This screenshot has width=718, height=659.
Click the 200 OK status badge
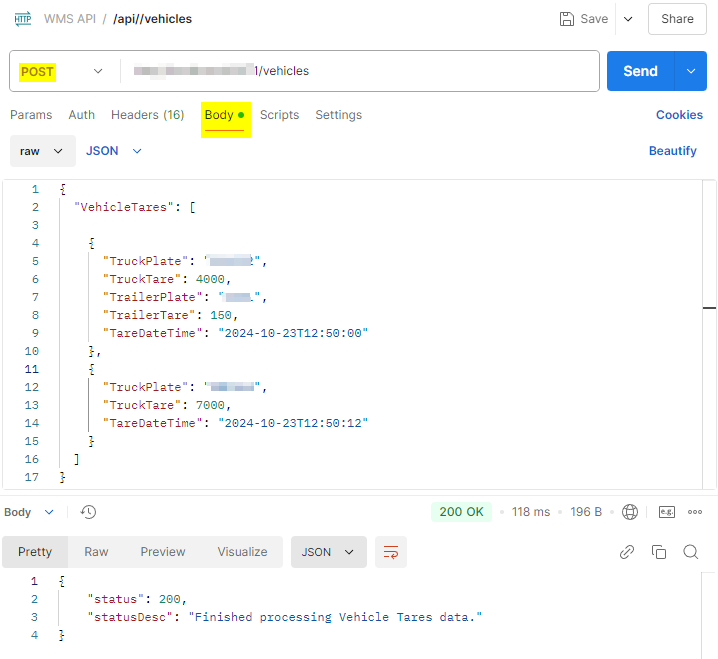coord(461,512)
